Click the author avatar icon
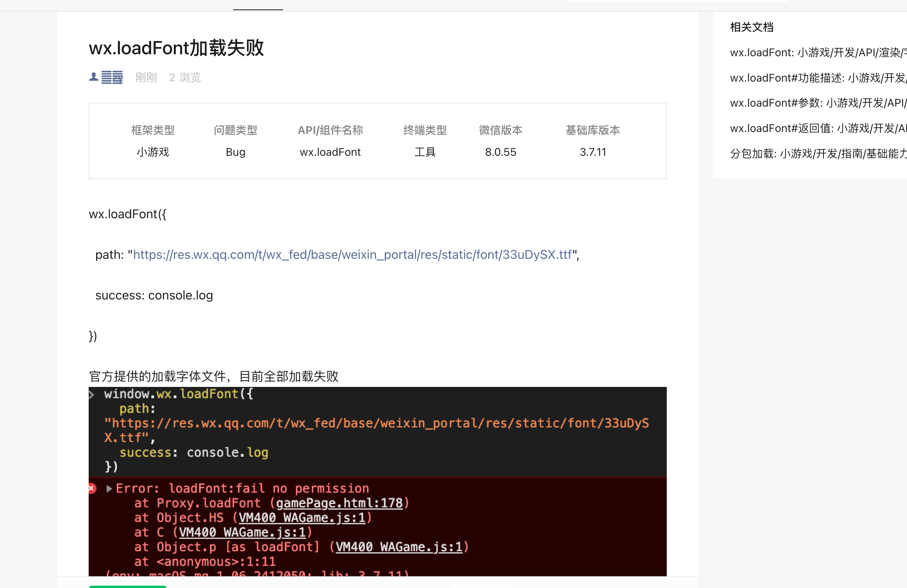The height and width of the screenshot is (588, 907). (x=93, y=77)
